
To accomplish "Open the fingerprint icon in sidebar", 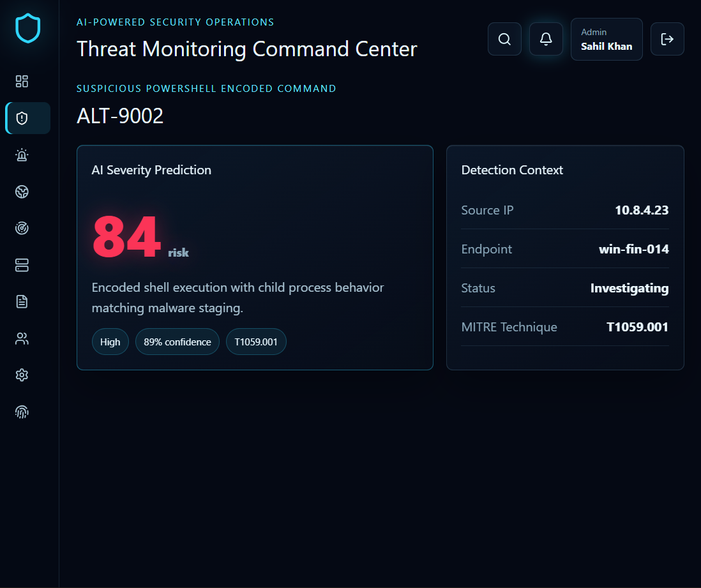I will (22, 411).
